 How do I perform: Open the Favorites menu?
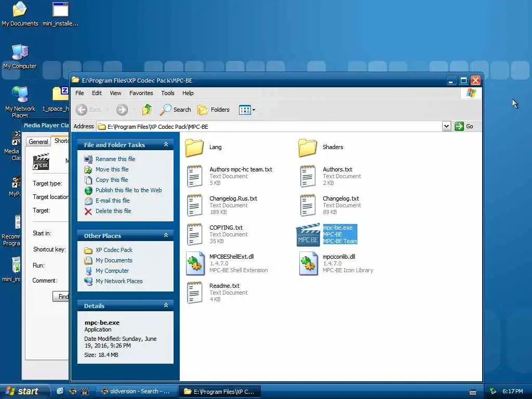click(x=141, y=93)
